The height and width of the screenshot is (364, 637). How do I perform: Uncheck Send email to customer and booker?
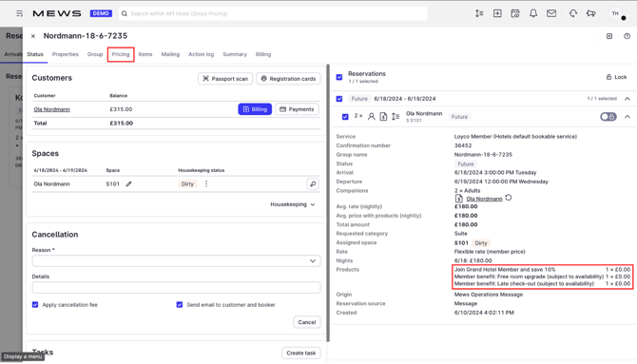(x=180, y=305)
